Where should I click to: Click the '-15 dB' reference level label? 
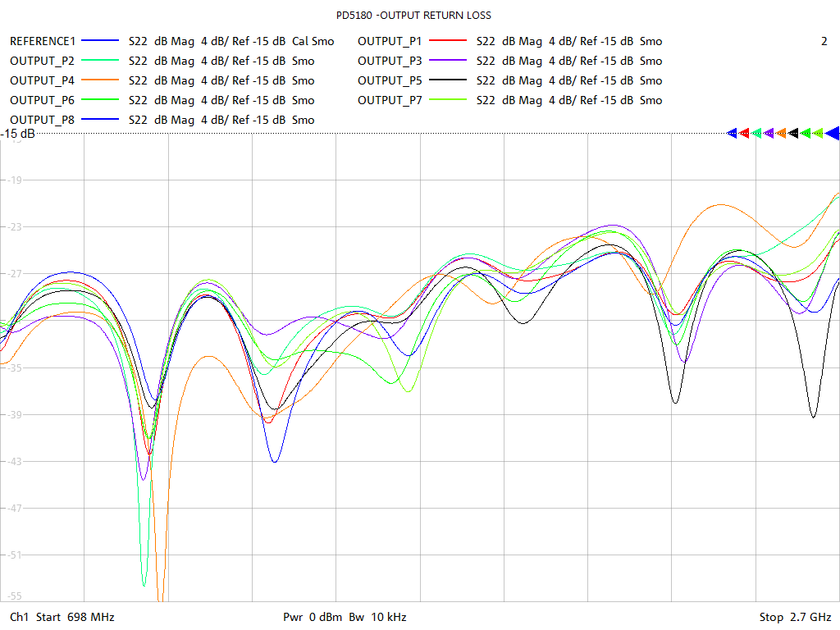[x=18, y=134]
